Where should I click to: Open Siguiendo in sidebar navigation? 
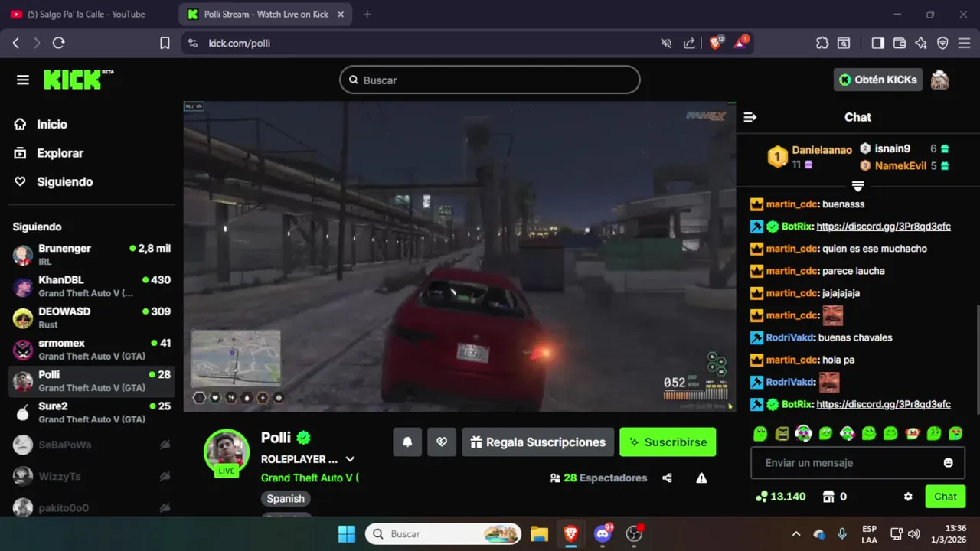[x=54, y=181]
